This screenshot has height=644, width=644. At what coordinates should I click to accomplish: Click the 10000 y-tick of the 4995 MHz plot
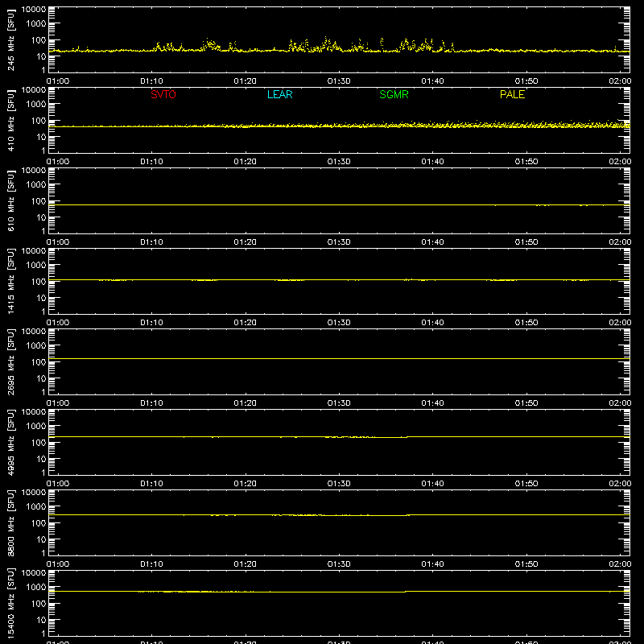pyautogui.click(x=34, y=412)
